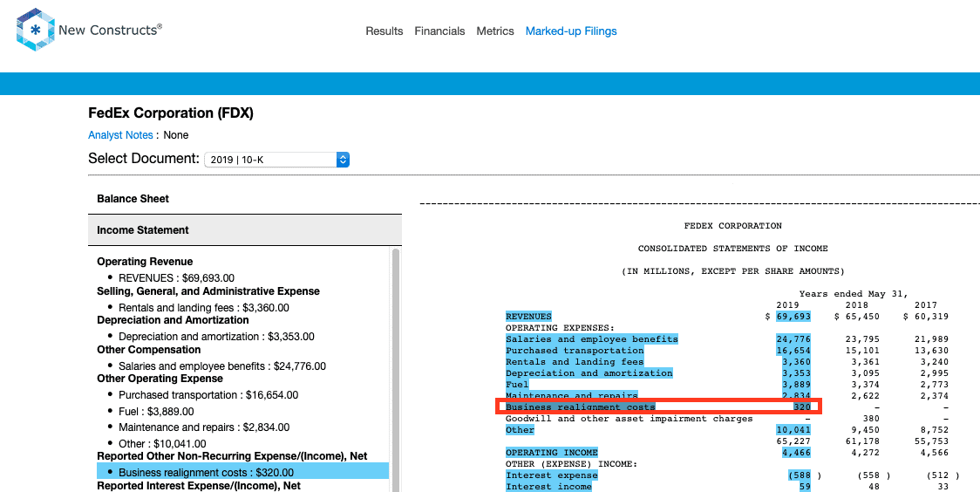
Task: Open the Metrics nav item
Action: (495, 31)
